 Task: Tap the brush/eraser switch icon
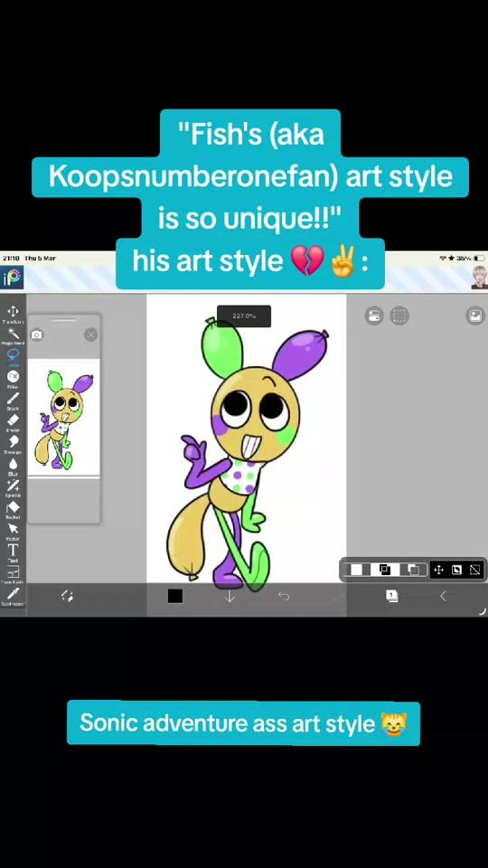tap(67, 596)
